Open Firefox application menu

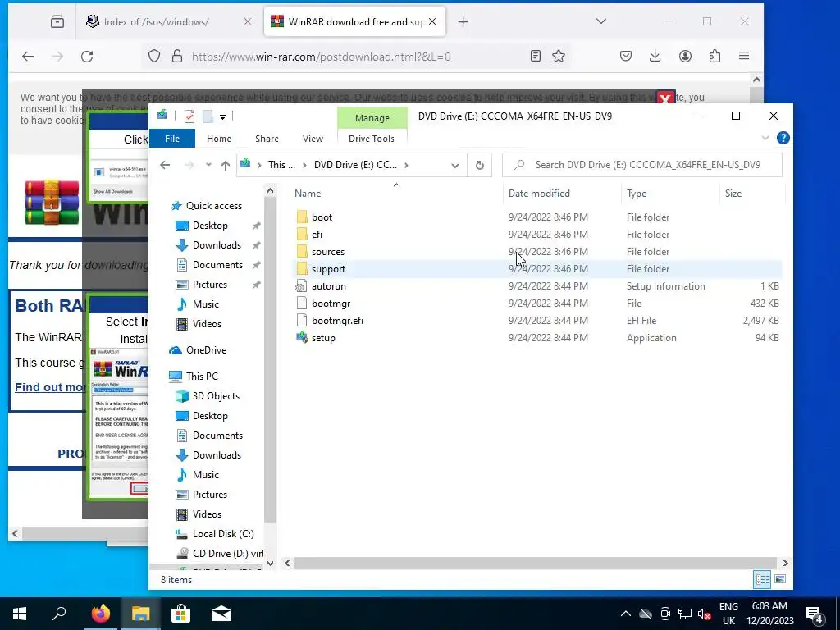(x=743, y=57)
